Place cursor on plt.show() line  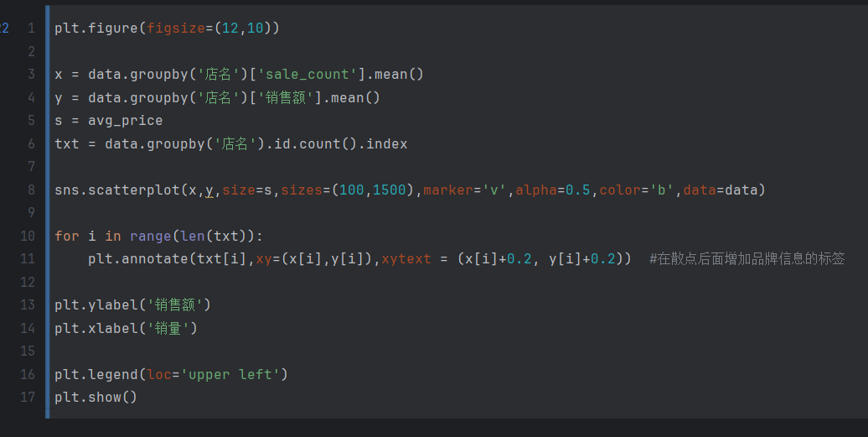coord(95,397)
